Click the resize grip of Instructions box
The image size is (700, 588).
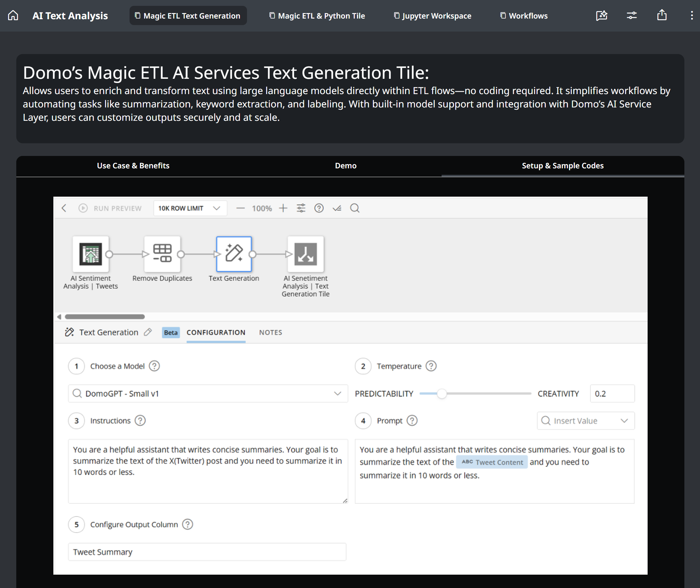coord(345,500)
